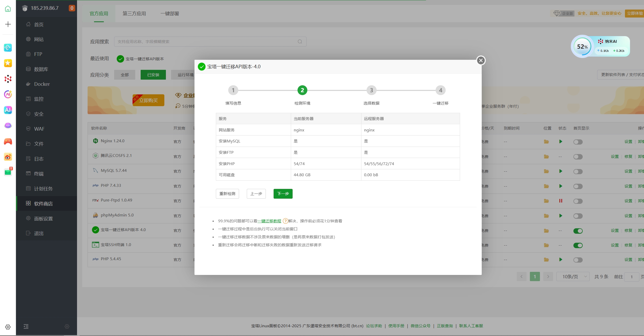Open Docker in the sidebar menu
Image resolution: width=644 pixels, height=336 pixels.
[47, 84]
